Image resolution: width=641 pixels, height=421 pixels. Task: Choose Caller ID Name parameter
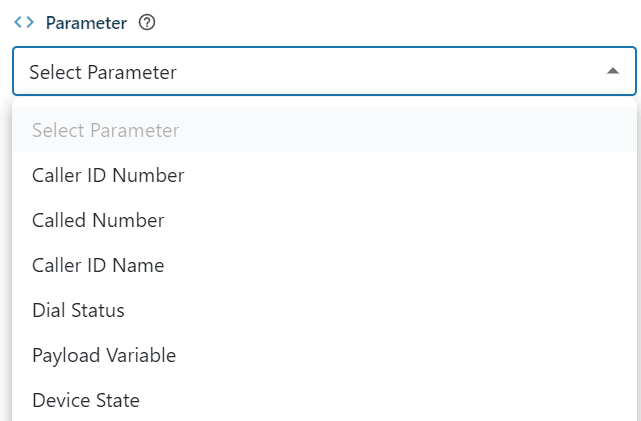[98, 265]
